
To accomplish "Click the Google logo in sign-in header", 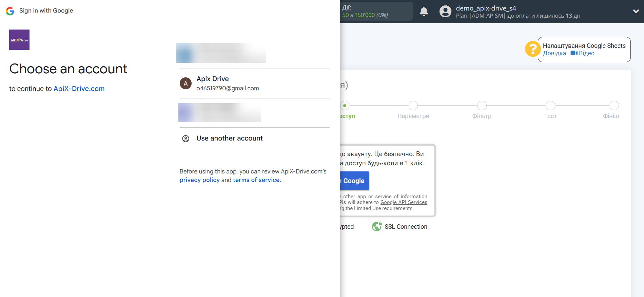I will pos(10,11).
